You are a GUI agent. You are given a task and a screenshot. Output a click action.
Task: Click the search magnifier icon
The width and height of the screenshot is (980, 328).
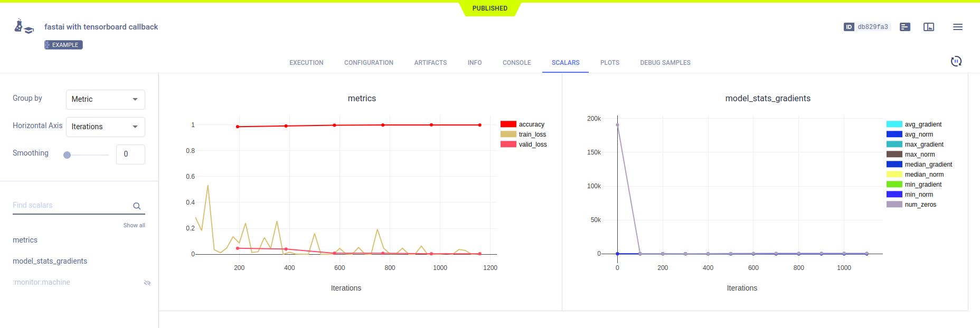click(x=137, y=206)
